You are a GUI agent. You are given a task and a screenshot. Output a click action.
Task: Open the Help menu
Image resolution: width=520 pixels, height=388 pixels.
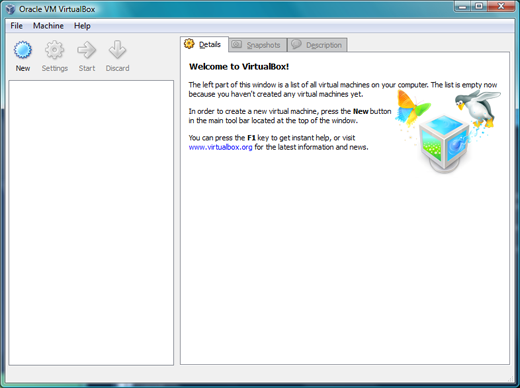tap(82, 26)
